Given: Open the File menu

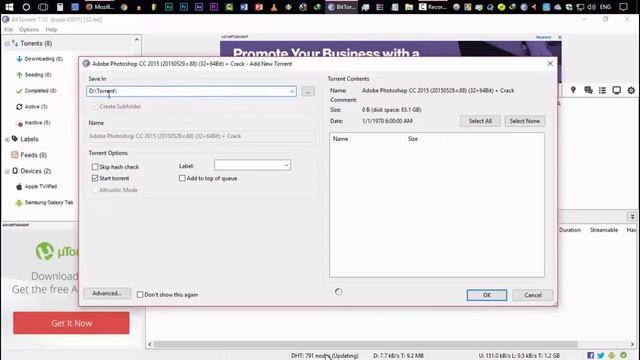Looking at the screenshot, I should 9,29.
